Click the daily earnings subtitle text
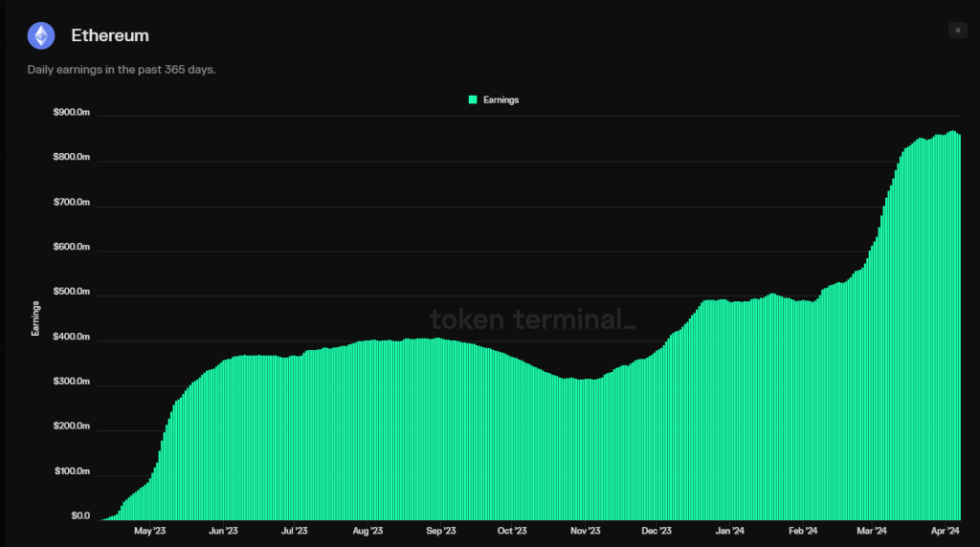Viewport: 980px width, 547px height. tap(122, 69)
